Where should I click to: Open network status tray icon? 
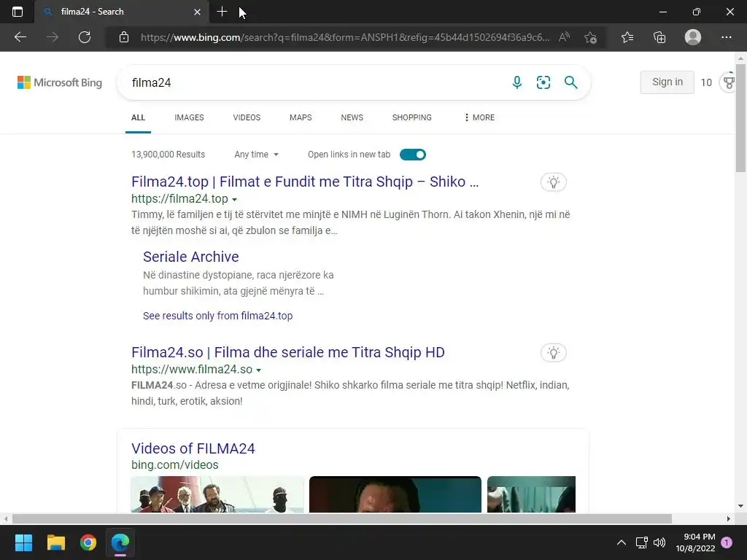pos(642,542)
